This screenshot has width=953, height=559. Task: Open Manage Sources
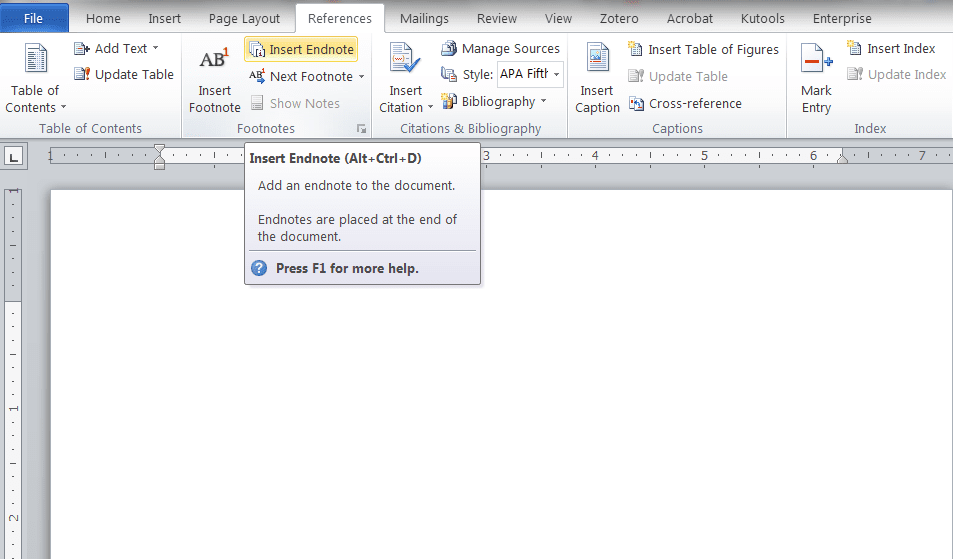(x=500, y=49)
